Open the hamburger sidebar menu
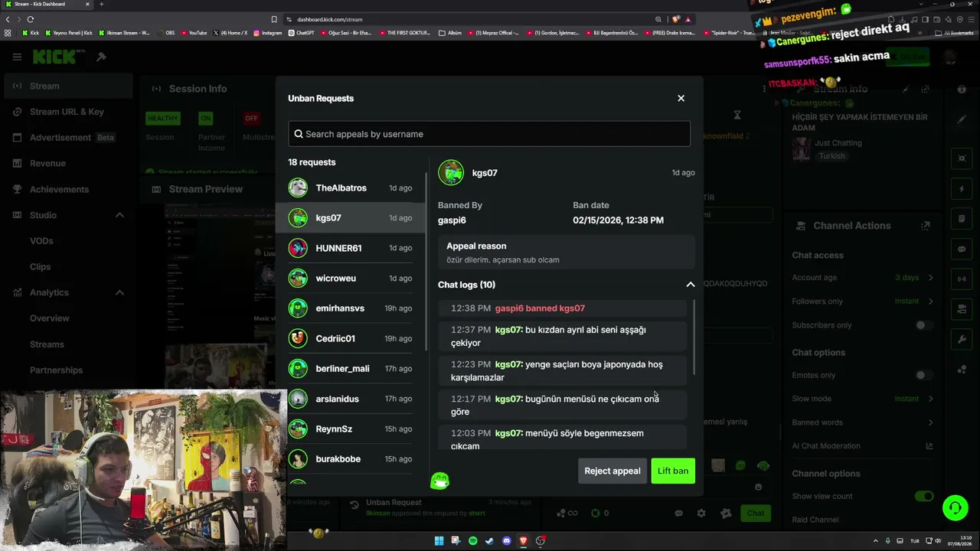The height and width of the screenshot is (551, 980). (17, 57)
